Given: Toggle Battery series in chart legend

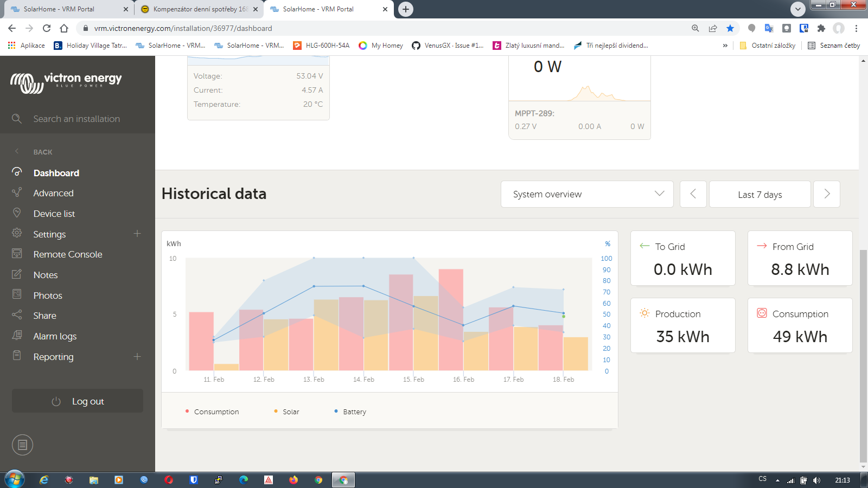Looking at the screenshot, I should click(x=350, y=412).
